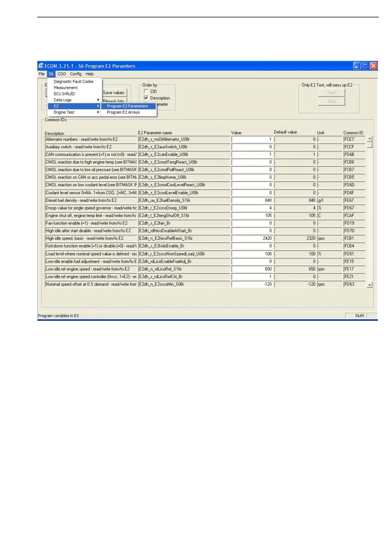This screenshot has height=554, width=392.
Task: Click the g/l unit cell
Action: (330, 200)
